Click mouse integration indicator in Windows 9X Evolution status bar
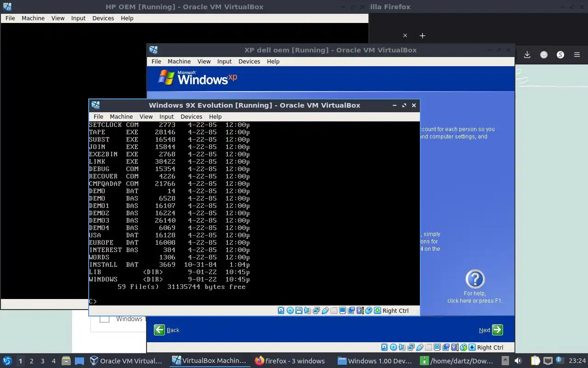588x368 pixels. tap(368, 310)
